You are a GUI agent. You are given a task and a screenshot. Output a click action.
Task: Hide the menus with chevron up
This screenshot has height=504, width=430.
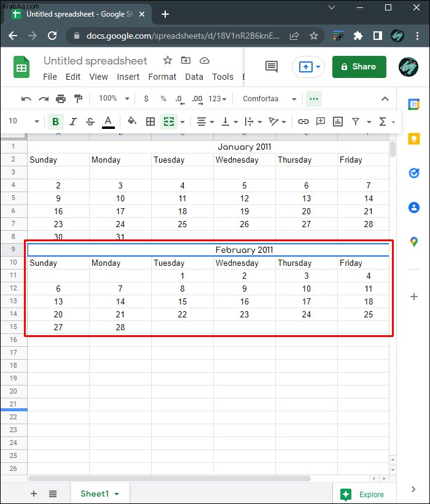point(385,99)
